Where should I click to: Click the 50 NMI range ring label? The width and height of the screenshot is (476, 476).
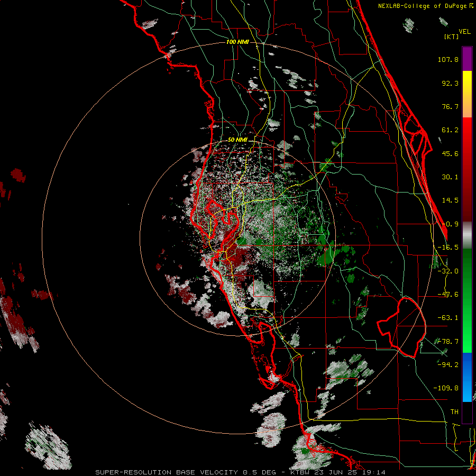click(x=237, y=140)
